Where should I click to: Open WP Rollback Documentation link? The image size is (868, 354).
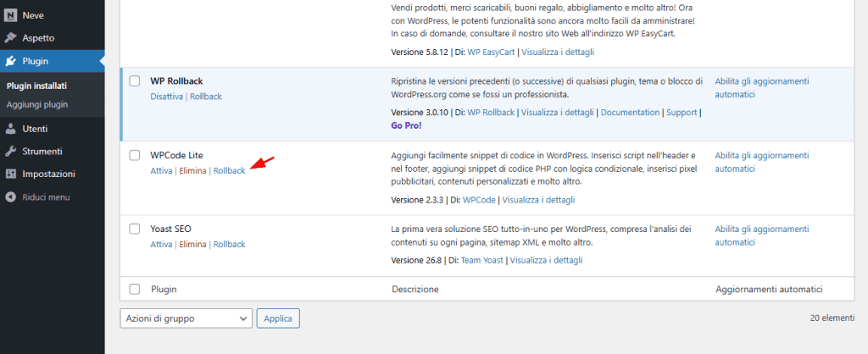click(x=630, y=113)
